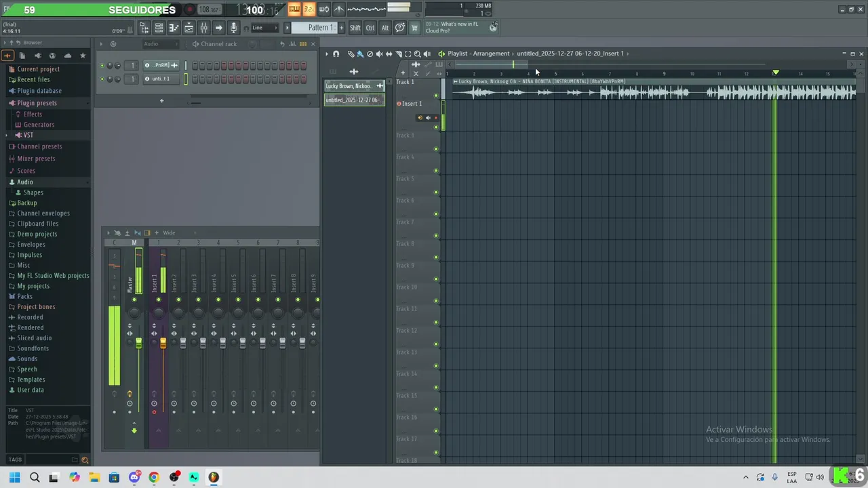Open the help speech-bubble icon
868x488 pixels.
pyautogui.click(x=400, y=28)
